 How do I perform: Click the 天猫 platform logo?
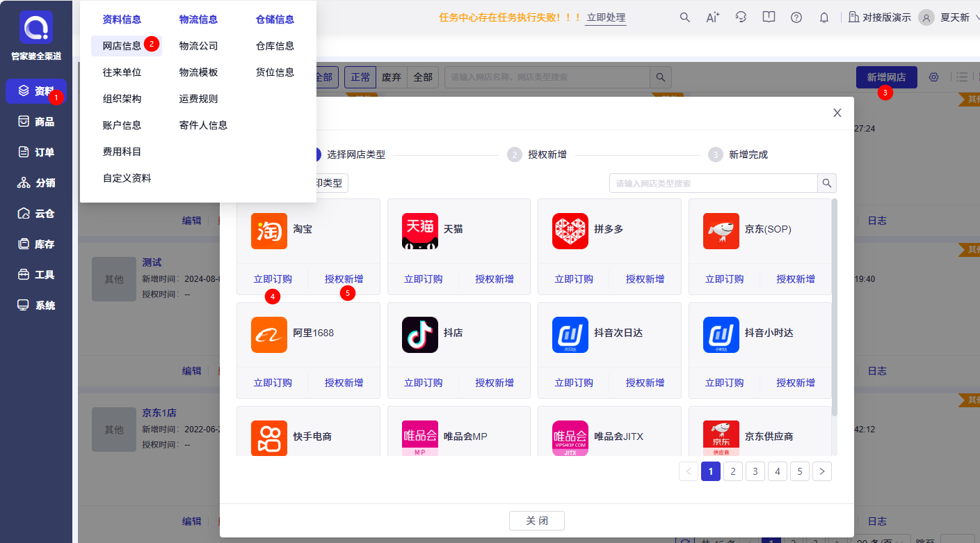420,231
